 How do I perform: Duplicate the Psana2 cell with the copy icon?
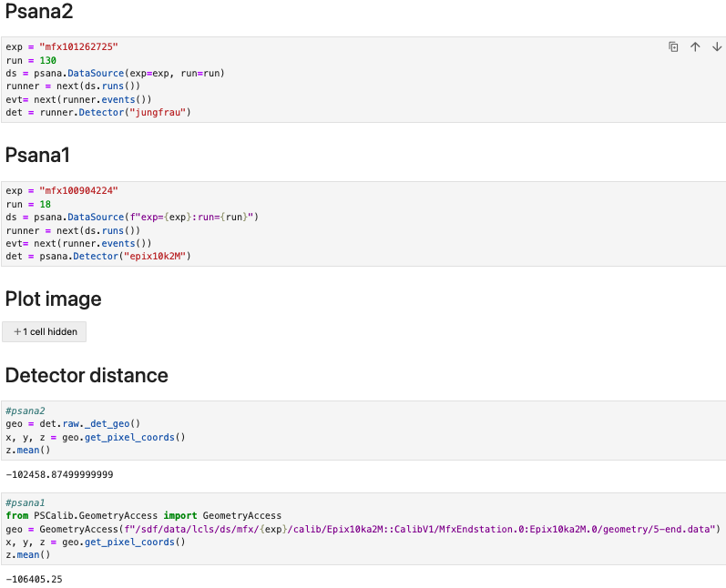tap(673, 46)
